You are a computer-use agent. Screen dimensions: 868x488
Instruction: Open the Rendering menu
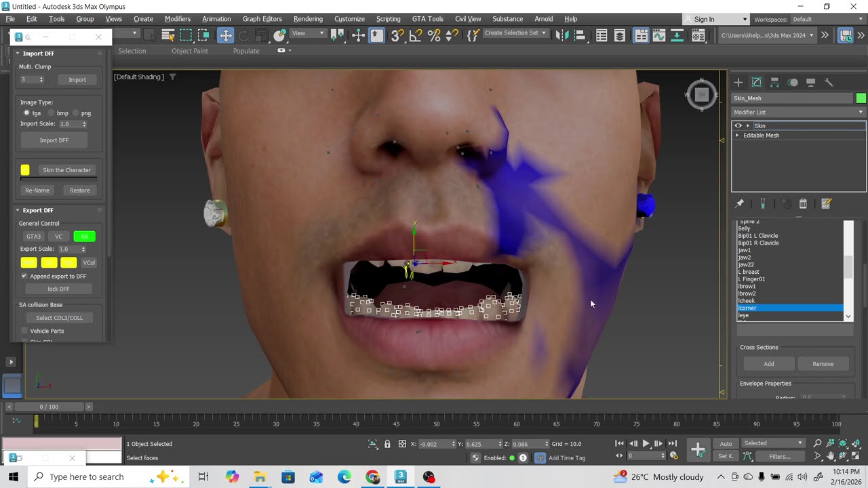point(308,19)
